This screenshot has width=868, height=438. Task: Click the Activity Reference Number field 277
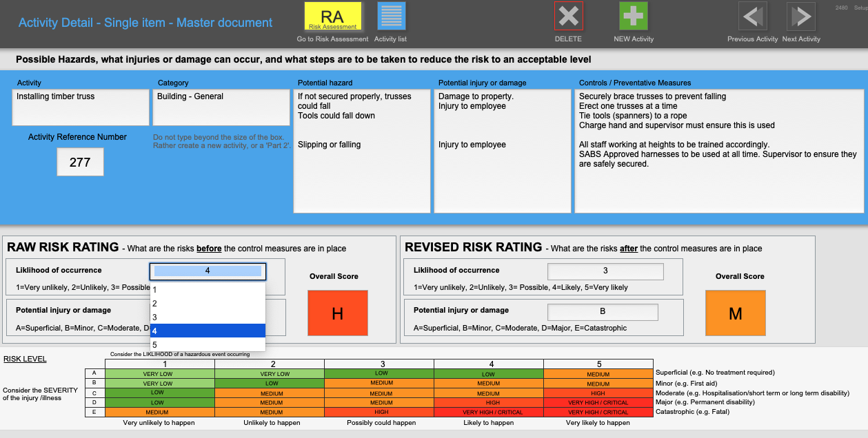(x=80, y=163)
